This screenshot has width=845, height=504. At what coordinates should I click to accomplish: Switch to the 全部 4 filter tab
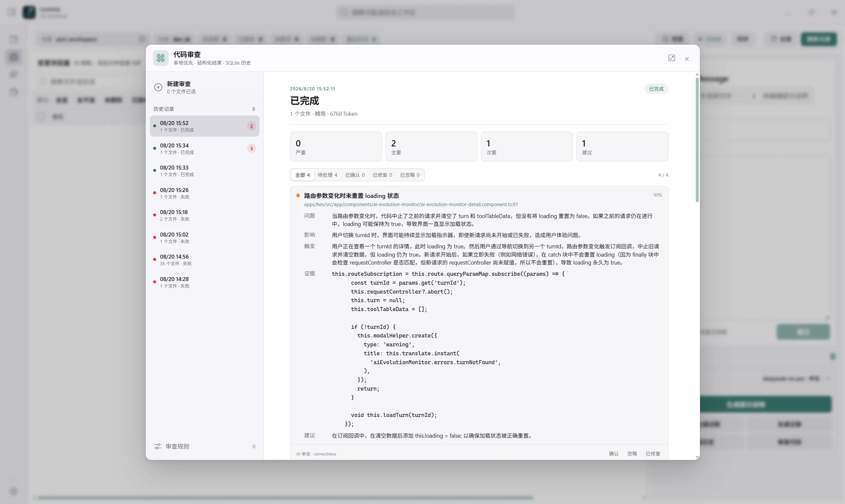pyautogui.click(x=302, y=175)
